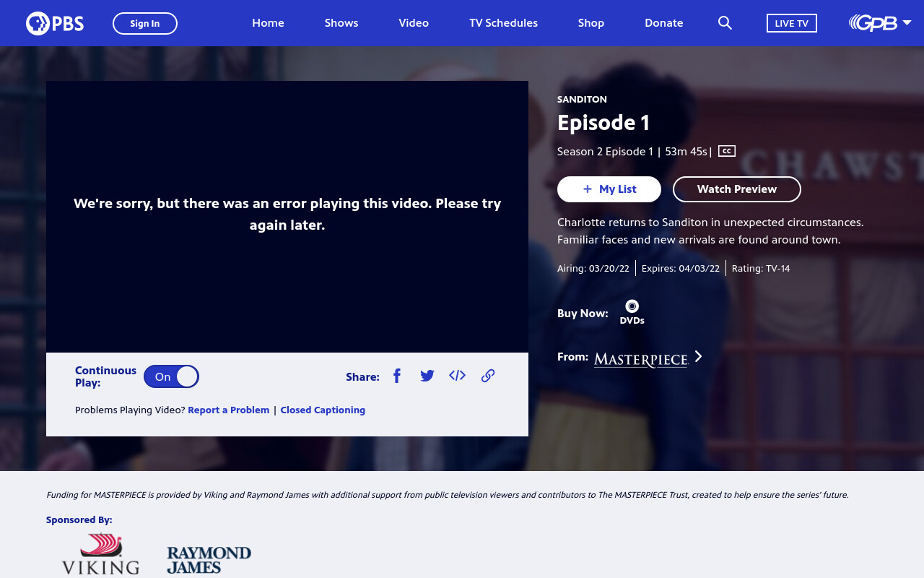Click the DVDs disc icon
This screenshot has height=578, width=924.
click(632, 306)
